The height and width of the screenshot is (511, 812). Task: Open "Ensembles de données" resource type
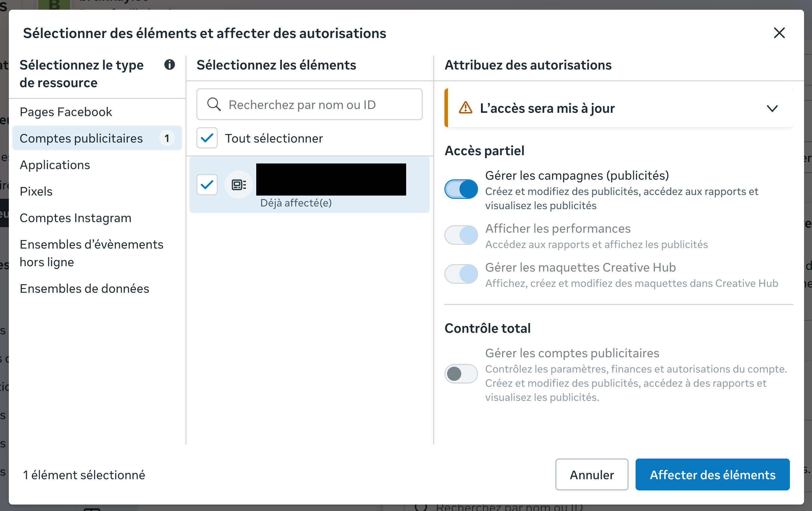pyautogui.click(x=97, y=288)
